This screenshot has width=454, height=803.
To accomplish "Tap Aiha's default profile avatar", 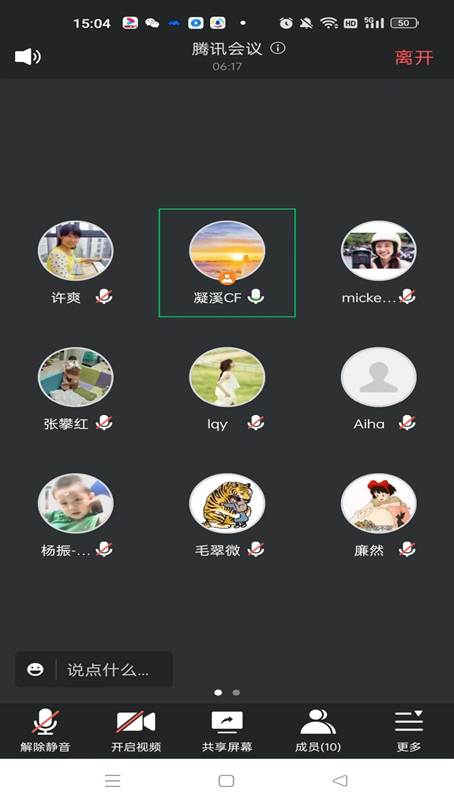I will click(378, 377).
